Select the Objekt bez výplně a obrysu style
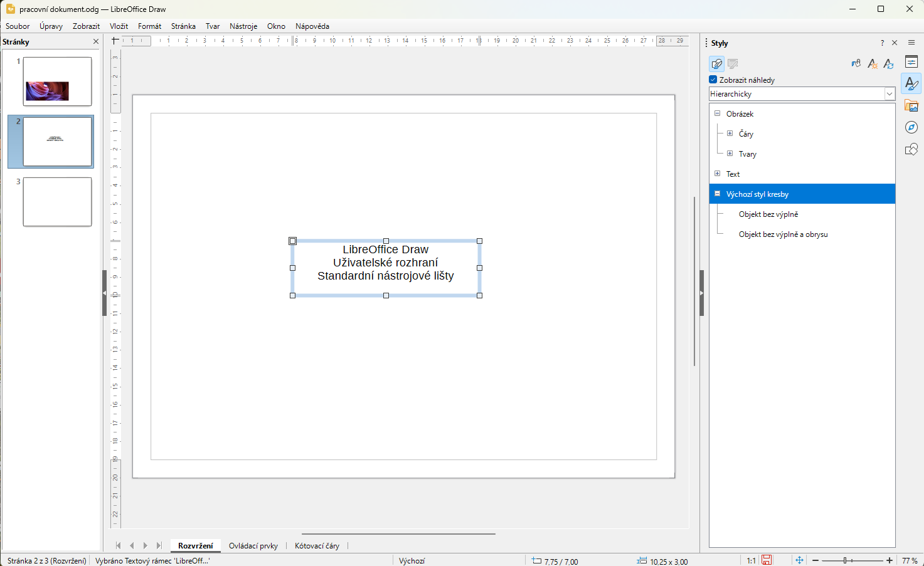924x566 pixels. coord(783,234)
